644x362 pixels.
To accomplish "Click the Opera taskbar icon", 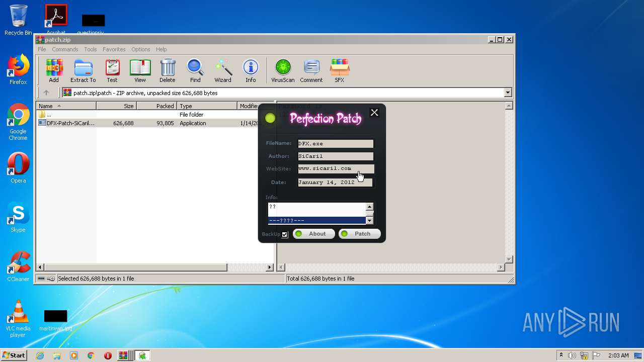I will [108, 355].
